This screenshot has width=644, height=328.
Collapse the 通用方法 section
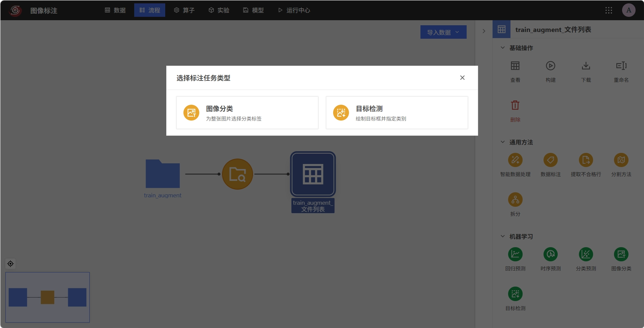pos(503,142)
